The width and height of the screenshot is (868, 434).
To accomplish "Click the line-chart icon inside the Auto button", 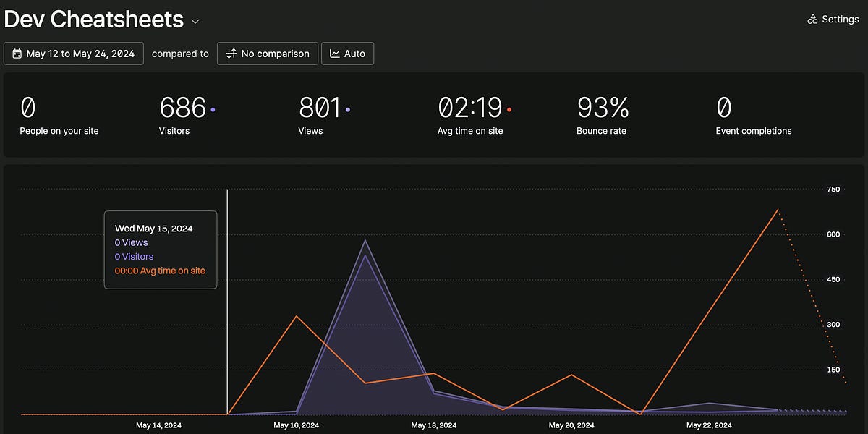I will (x=335, y=53).
